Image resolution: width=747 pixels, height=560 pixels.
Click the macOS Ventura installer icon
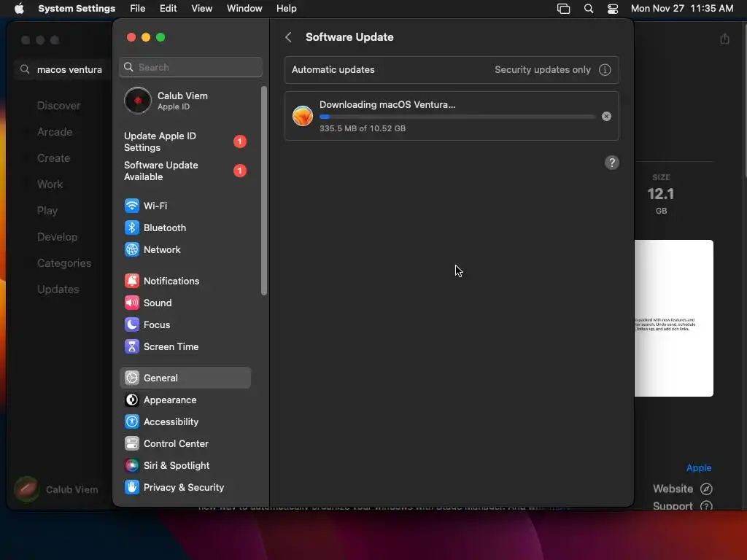tap(303, 116)
